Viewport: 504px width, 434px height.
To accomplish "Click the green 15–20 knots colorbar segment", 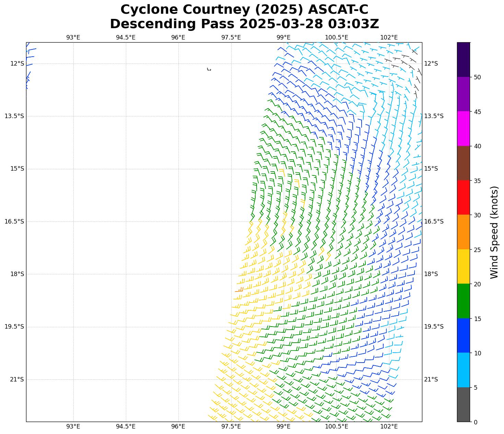I will click(x=463, y=301).
